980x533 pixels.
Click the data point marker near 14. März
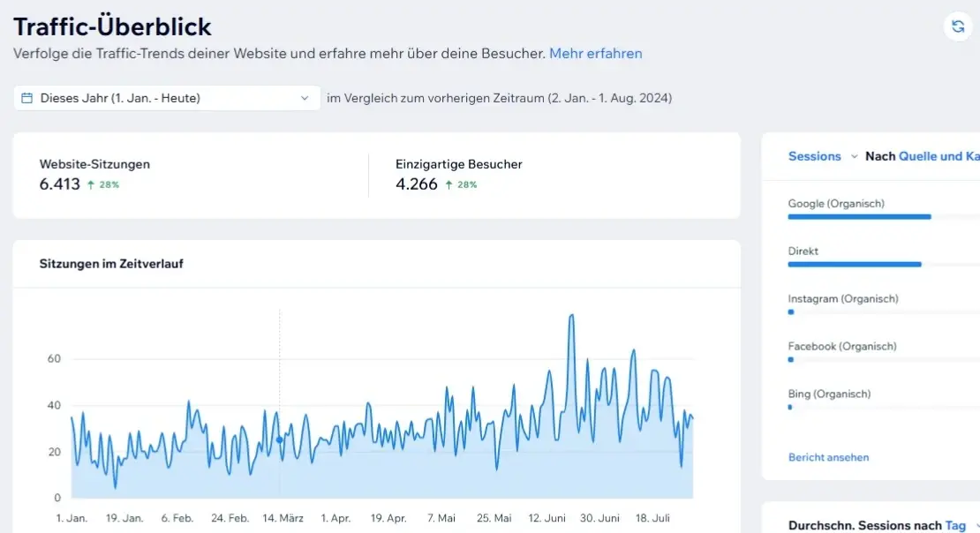click(x=281, y=438)
